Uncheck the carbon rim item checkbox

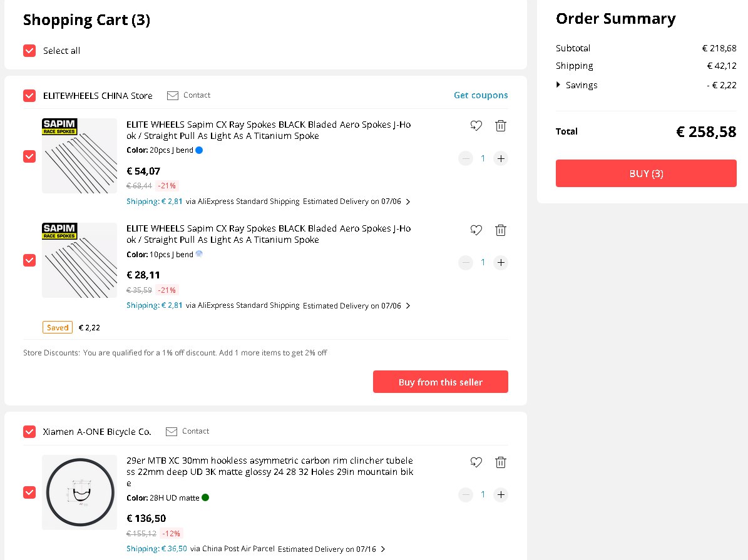29,492
